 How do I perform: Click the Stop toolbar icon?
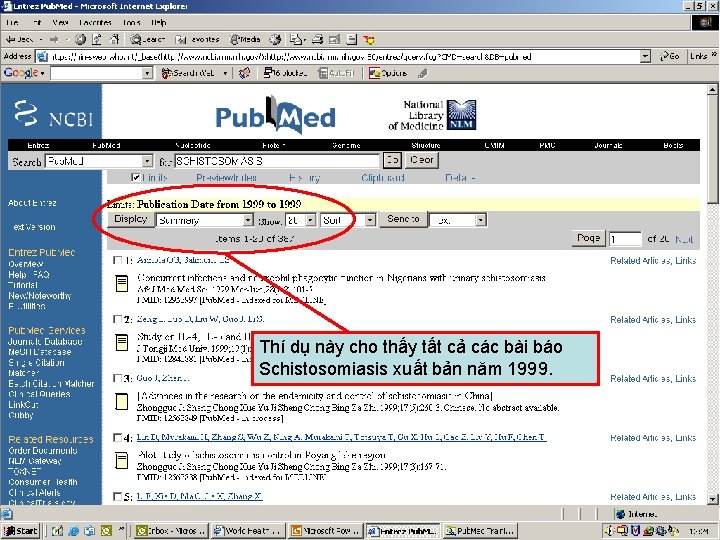coord(80,39)
